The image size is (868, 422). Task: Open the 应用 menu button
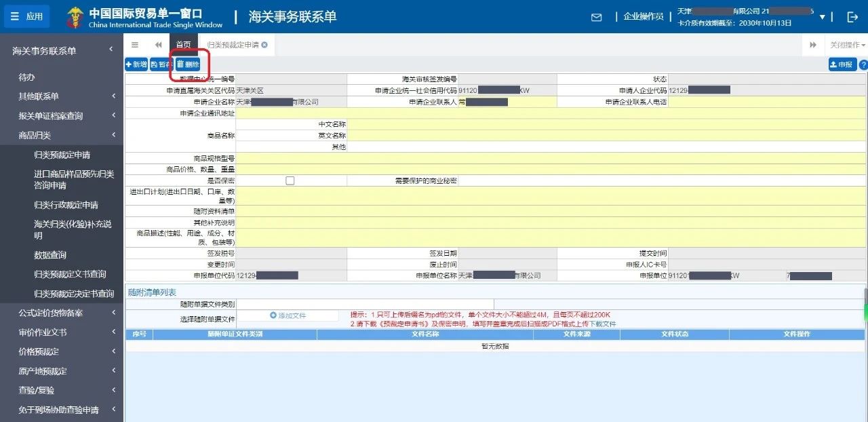click(27, 17)
